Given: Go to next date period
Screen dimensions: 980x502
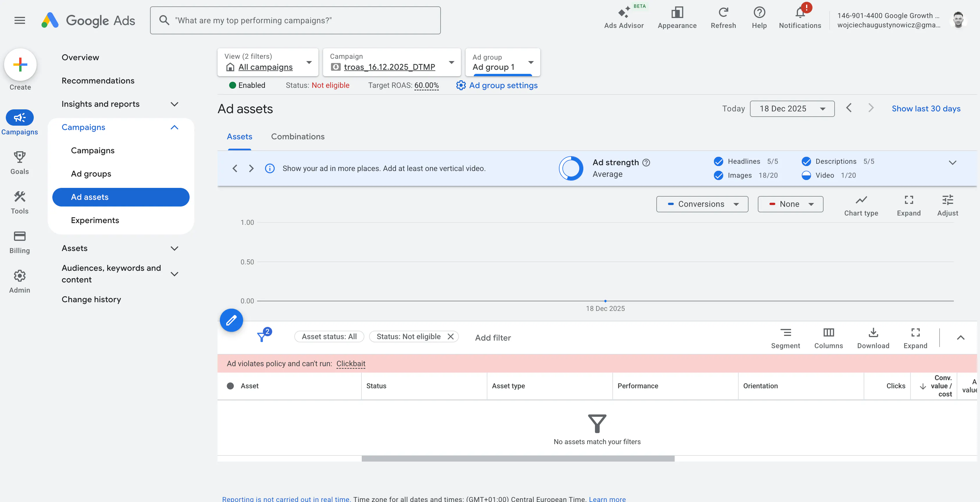Looking at the screenshot, I should click(871, 108).
